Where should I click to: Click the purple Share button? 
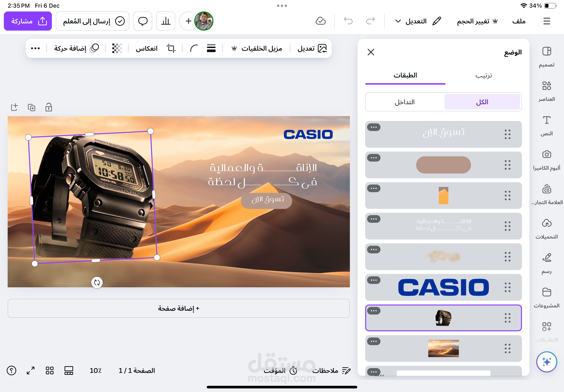pyautogui.click(x=28, y=21)
